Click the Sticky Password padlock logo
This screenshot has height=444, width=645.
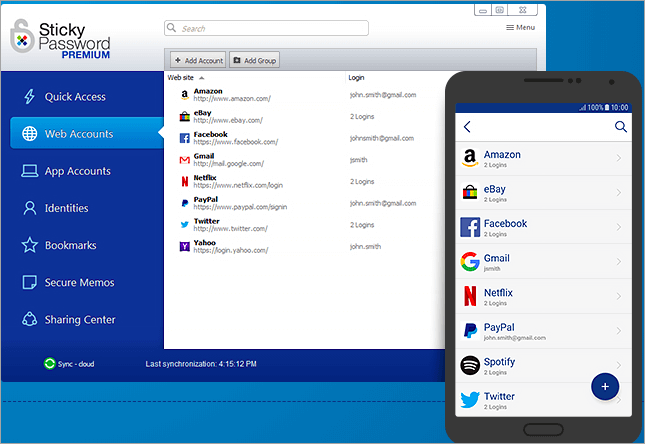coord(21,37)
